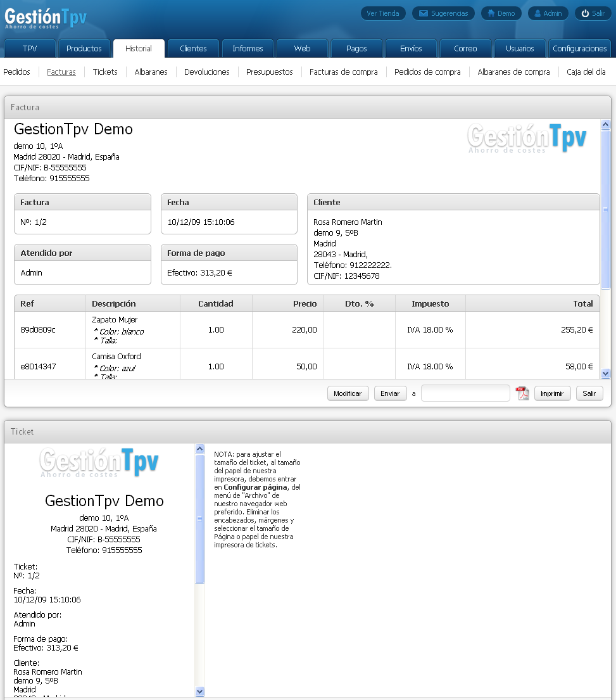Click the house icon on Demo

coord(491,13)
